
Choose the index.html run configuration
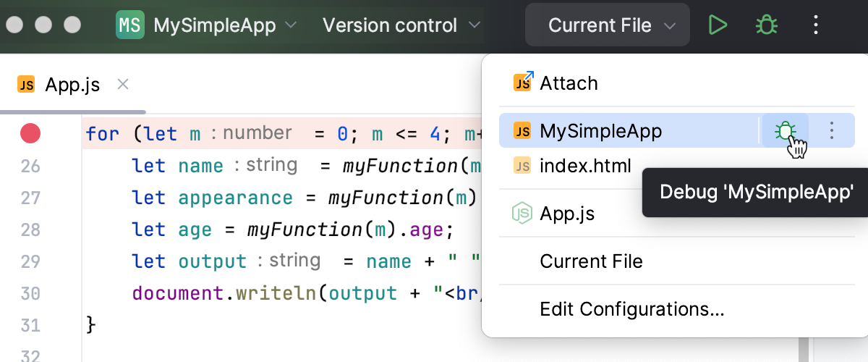[585, 167]
